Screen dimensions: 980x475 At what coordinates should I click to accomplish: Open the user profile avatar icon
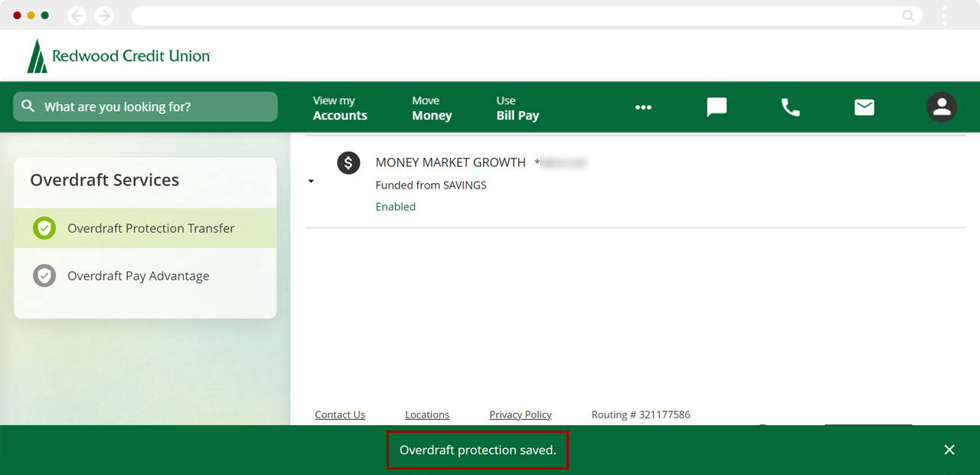pyautogui.click(x=942, y=107)
